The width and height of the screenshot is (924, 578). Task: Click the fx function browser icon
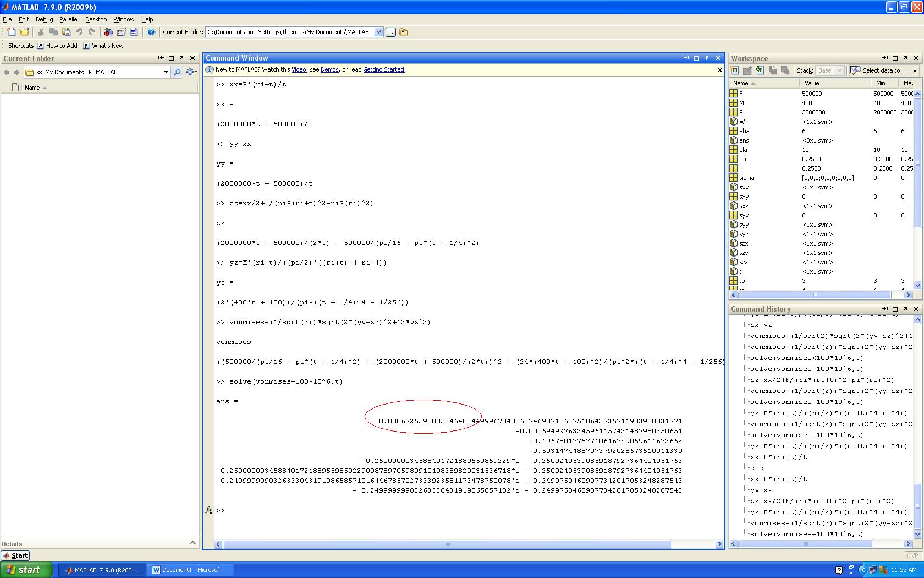point(209,510)
